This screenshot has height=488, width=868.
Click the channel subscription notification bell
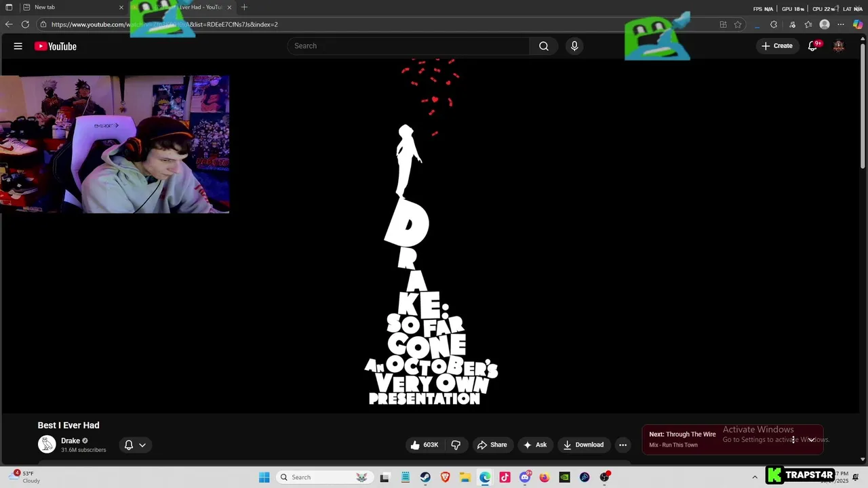tap(135, 445)
